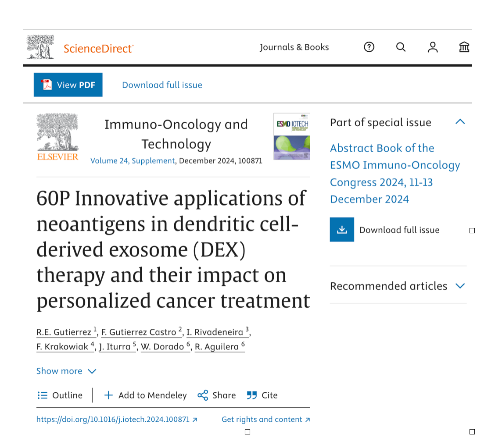Open search with the magnifier icon
The height and width of the screenshot is (448, 502).
401,47
